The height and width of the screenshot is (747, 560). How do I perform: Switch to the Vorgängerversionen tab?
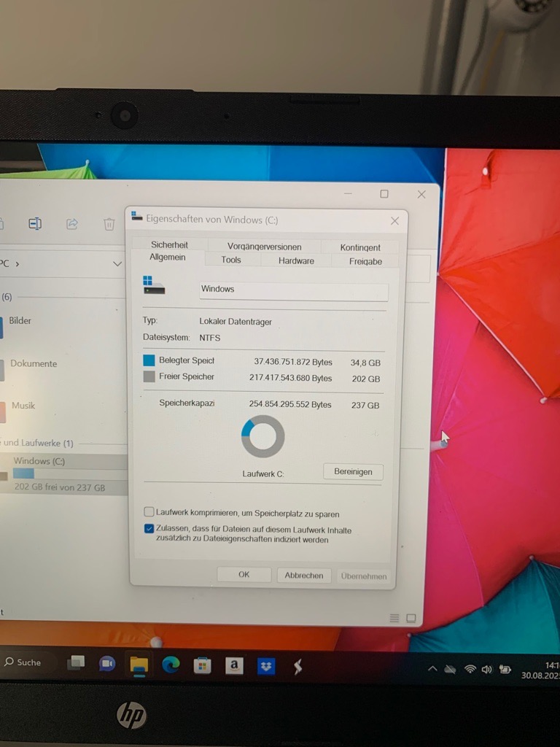[264, 247]
